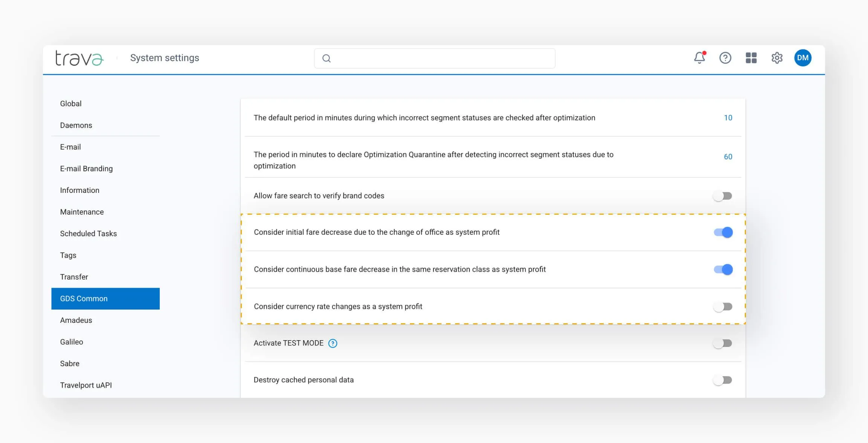Enable 'Consider currency rate changes' toggle
868x443 pixels.
pyautogui.click(x=722, y=307)
